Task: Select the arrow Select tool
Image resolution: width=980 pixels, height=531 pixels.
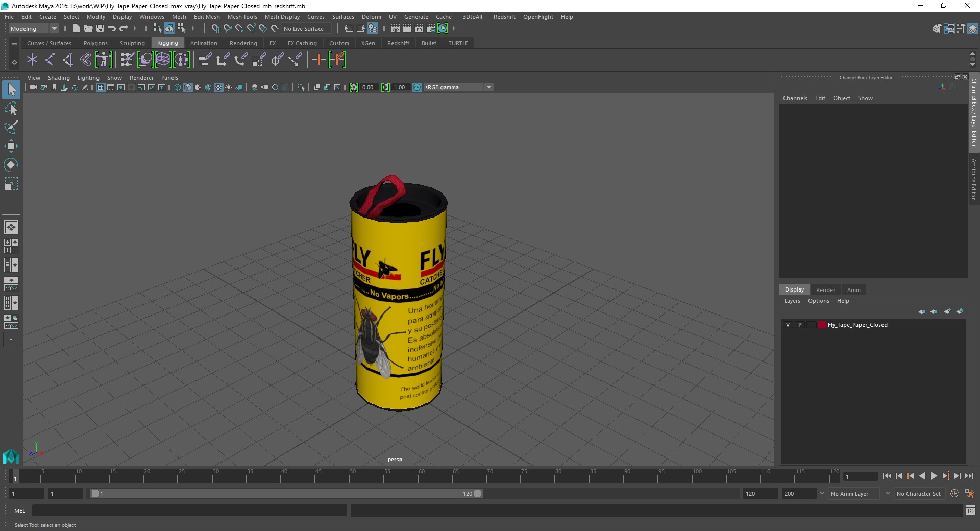Action: click(11, 90)
